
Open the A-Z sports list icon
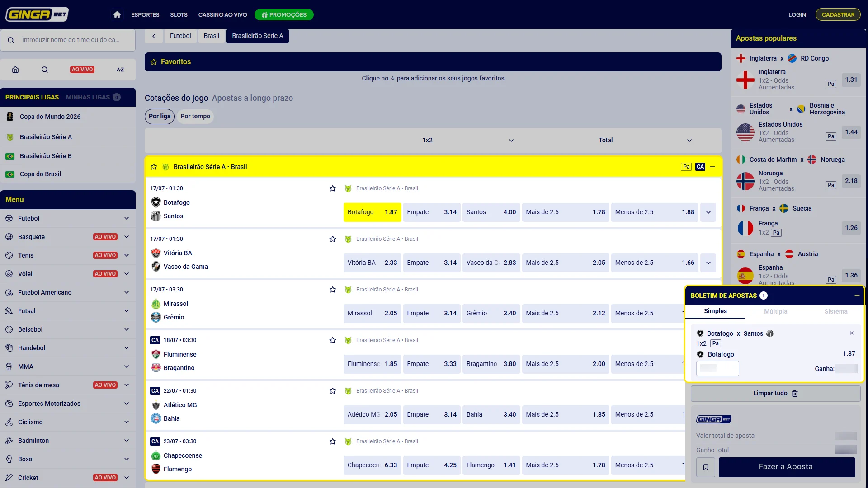tap(120, 70)
